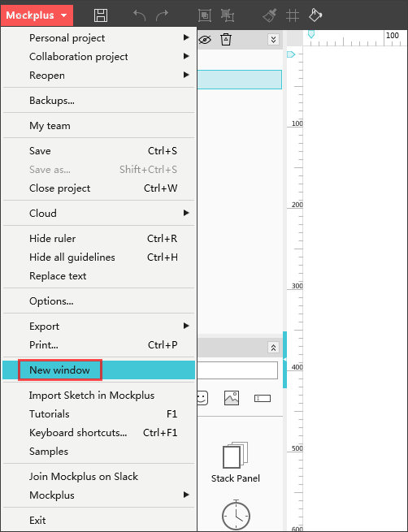Click the paint bucket fill icon
408x532 pixels.
pyautogui.click(x=315, y=15)
